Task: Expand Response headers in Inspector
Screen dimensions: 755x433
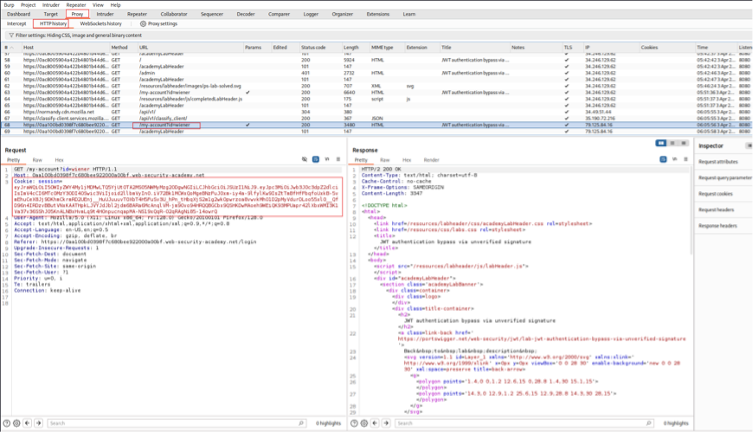Action: (x=717, y=225)
